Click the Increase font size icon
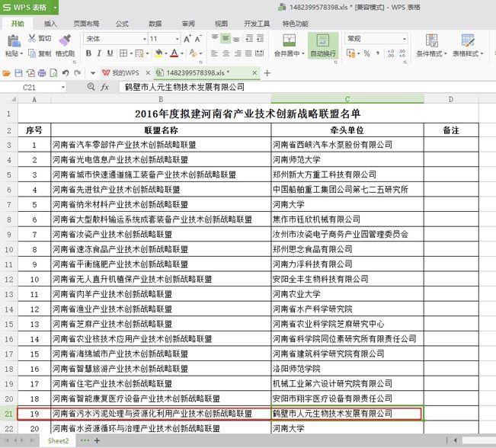This screenshot has height=448, width=496. (187, 39)
